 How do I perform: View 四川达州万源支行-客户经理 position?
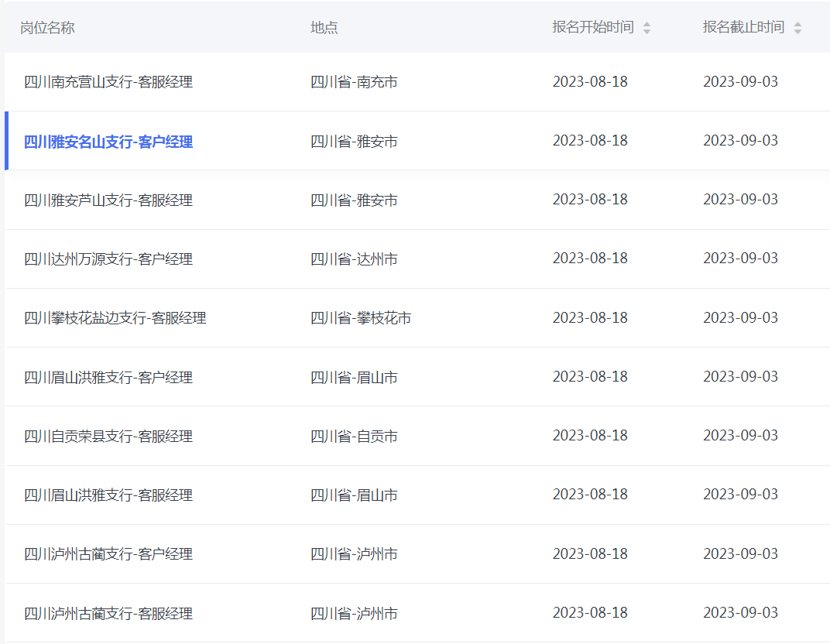coord(108,259)
